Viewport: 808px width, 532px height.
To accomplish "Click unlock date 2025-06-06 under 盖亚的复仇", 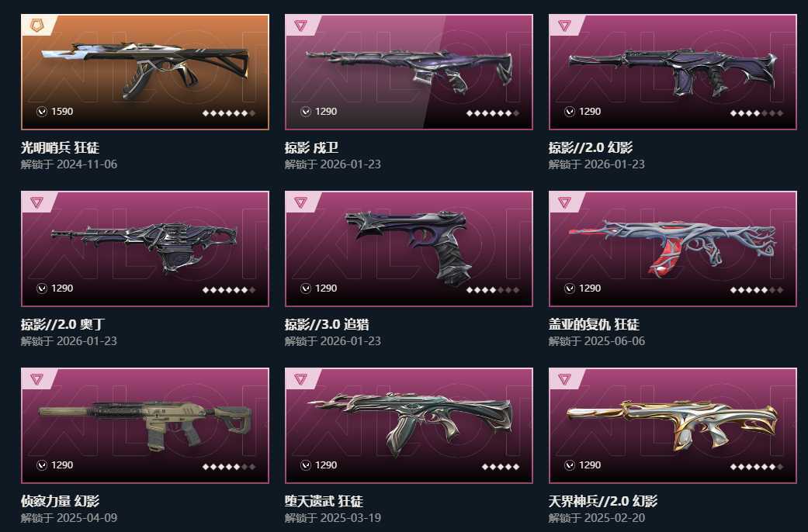I will (x=615, y=341).
